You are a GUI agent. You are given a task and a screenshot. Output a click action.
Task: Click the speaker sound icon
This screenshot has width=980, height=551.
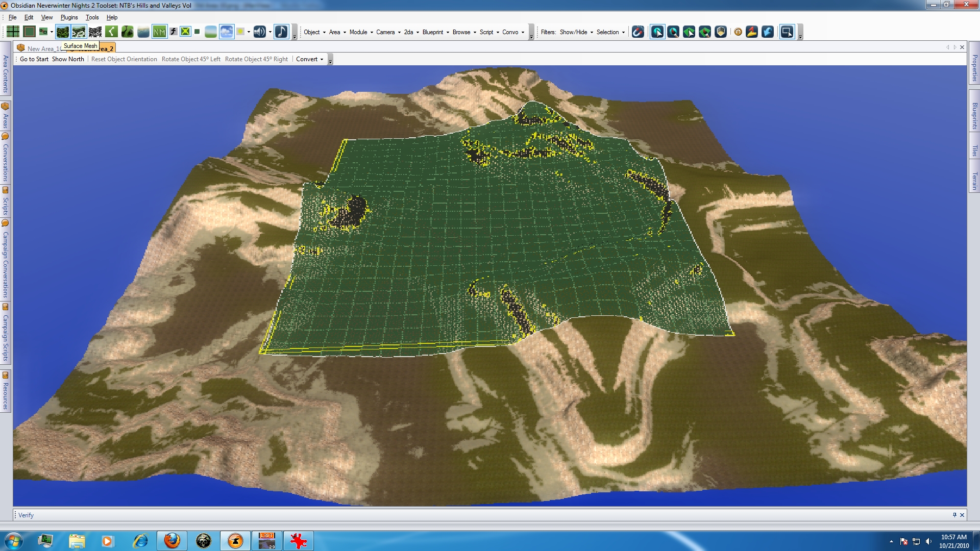click(x=259, y=32)
